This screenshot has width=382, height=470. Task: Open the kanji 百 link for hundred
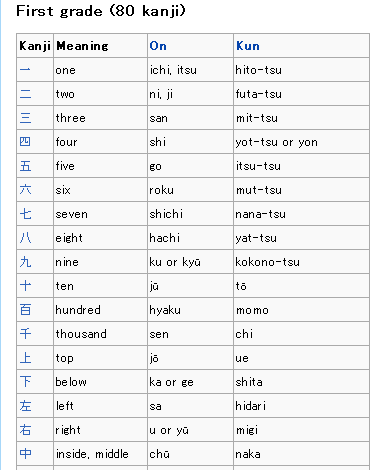[25, 310]
